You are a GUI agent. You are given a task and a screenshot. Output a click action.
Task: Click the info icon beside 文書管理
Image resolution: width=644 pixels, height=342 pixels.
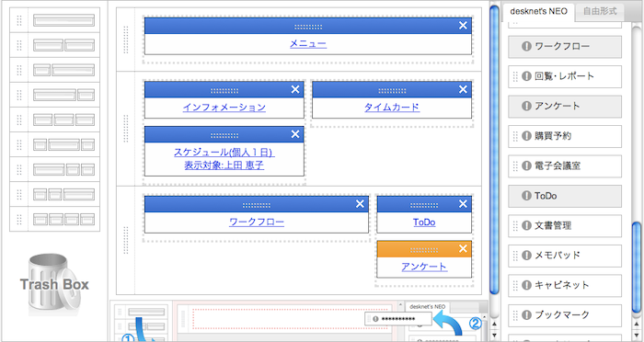point(526,225)
